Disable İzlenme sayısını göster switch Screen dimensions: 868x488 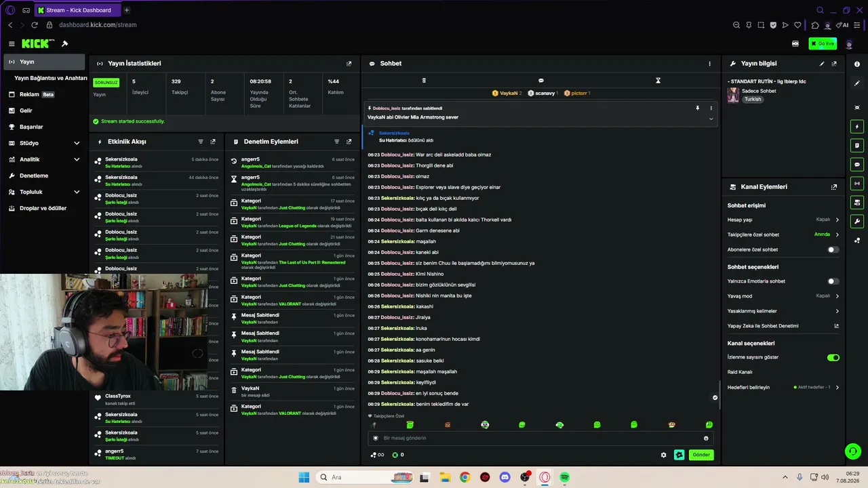pyautogui.click(x=833, y=357)
